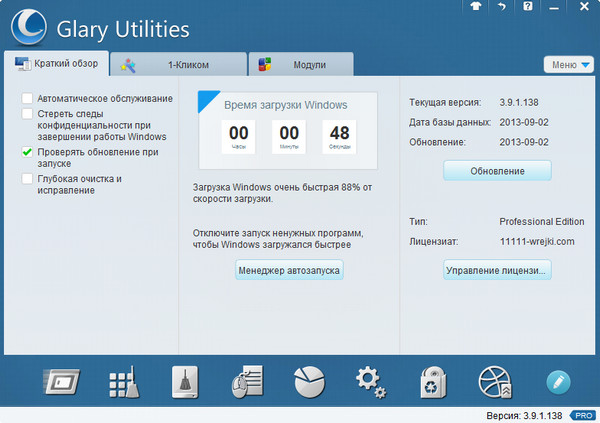Click the restore/undo arrow in title bar

(500, 7)
